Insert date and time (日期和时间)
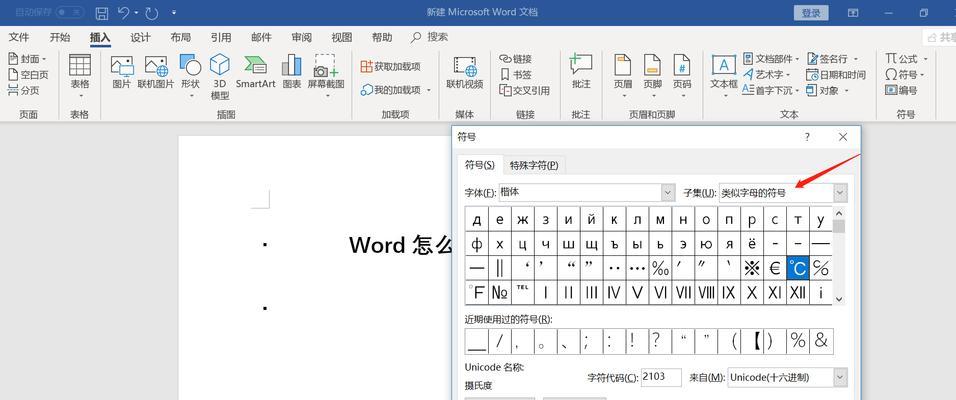Image resolution: width=956 pixels, height=400 pixels. (836, 74)
